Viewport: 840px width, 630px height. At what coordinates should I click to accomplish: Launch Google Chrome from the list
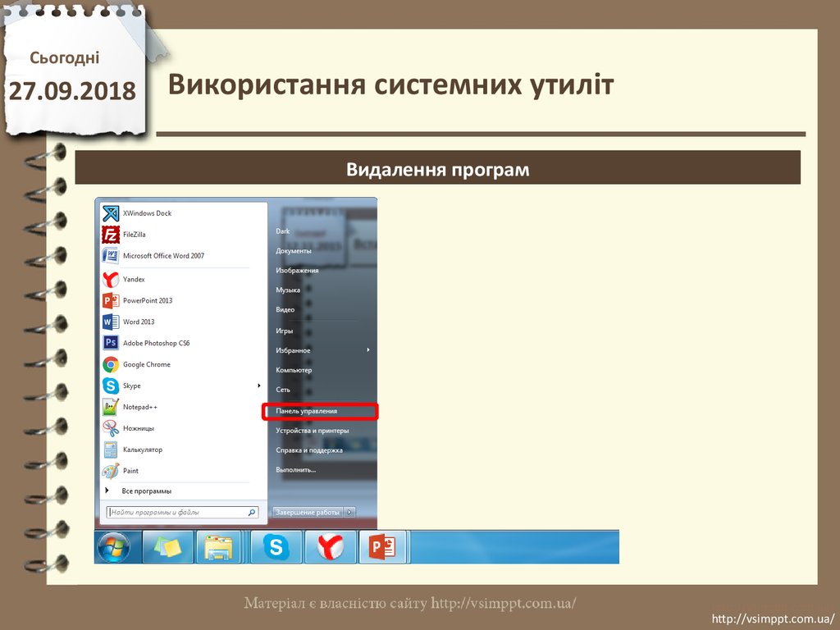pos(146,364)
